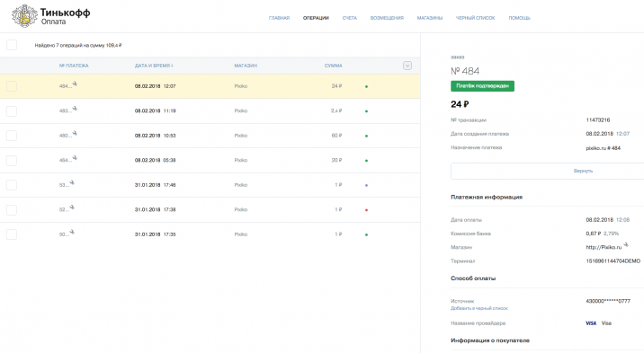Viewport: 644px width, 353px height.
Task: Open the Счета menu item
Action: (350, 18)
